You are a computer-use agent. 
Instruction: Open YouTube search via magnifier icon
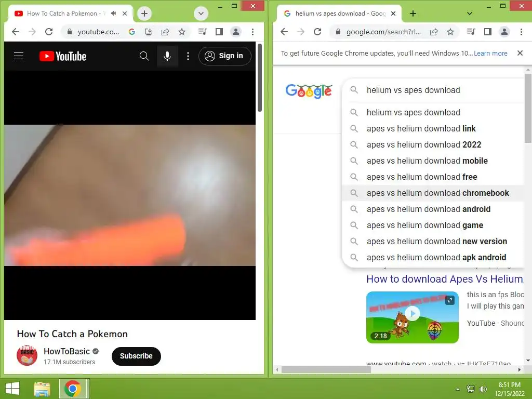pyautogui.click(x=144, y=56)
